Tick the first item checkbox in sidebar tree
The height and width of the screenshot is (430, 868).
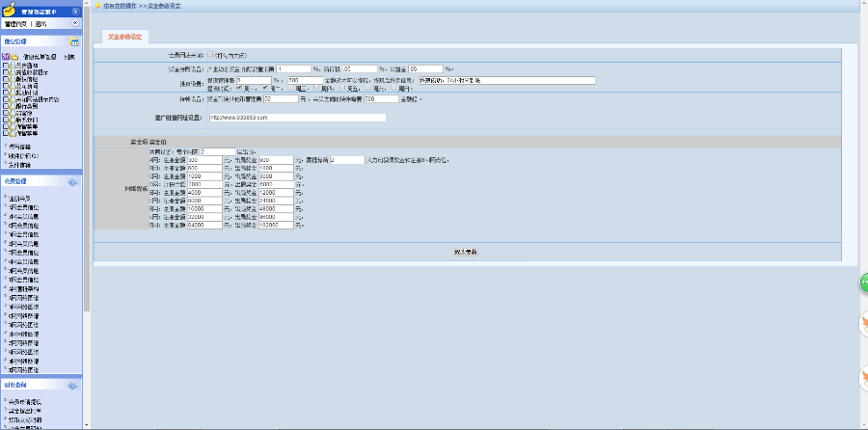click(8, 66)
